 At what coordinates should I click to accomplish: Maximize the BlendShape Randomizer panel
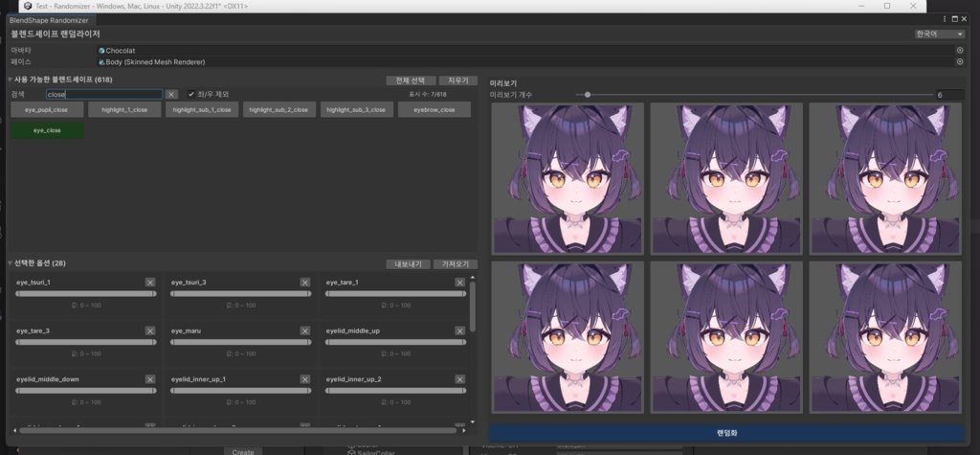tap(954, 19)
